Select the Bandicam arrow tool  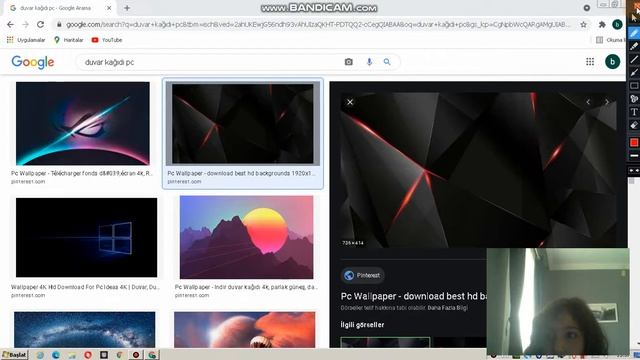point(634,72)
